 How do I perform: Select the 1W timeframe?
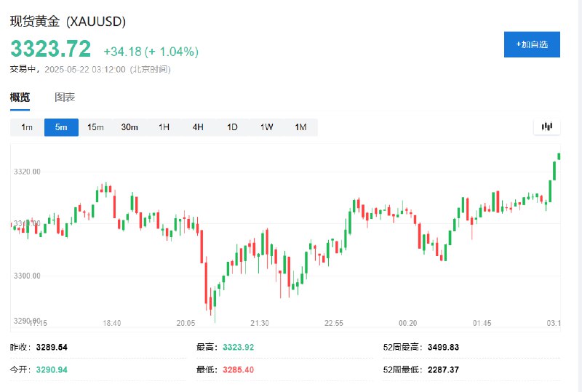point(266,127)
